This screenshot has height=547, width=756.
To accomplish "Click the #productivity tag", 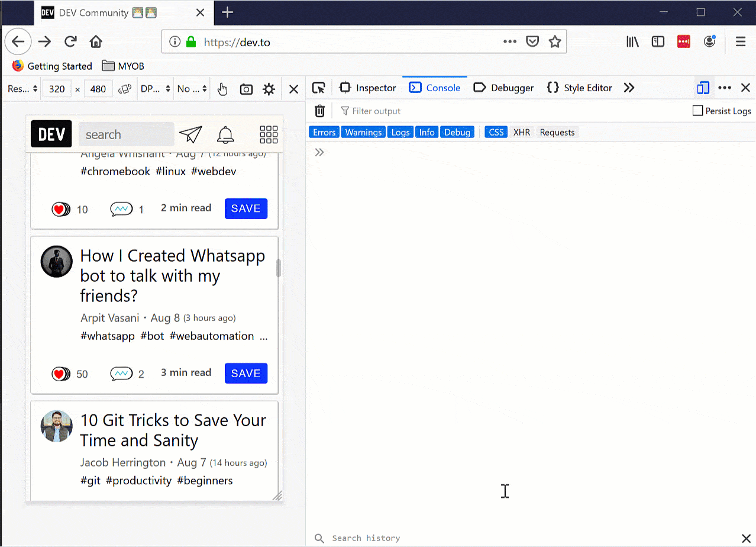I will [138, 481].
